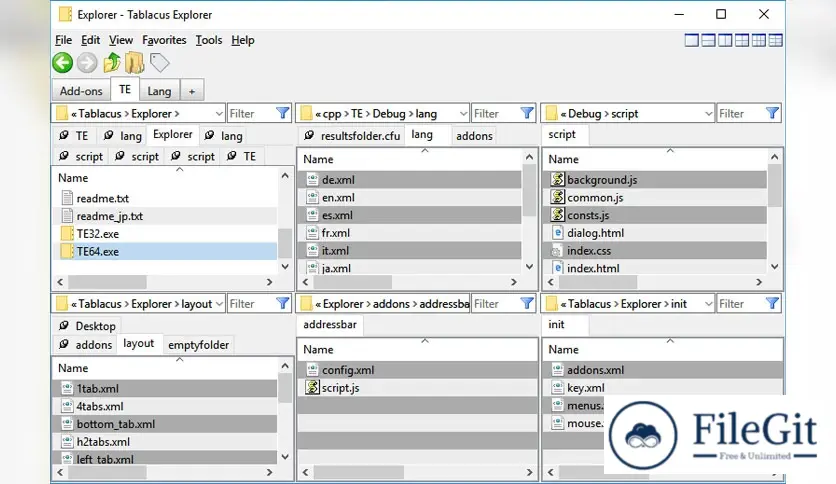836x484 pixels.
Task: Click the index.css file icon
Action: (x=557, y=251)
